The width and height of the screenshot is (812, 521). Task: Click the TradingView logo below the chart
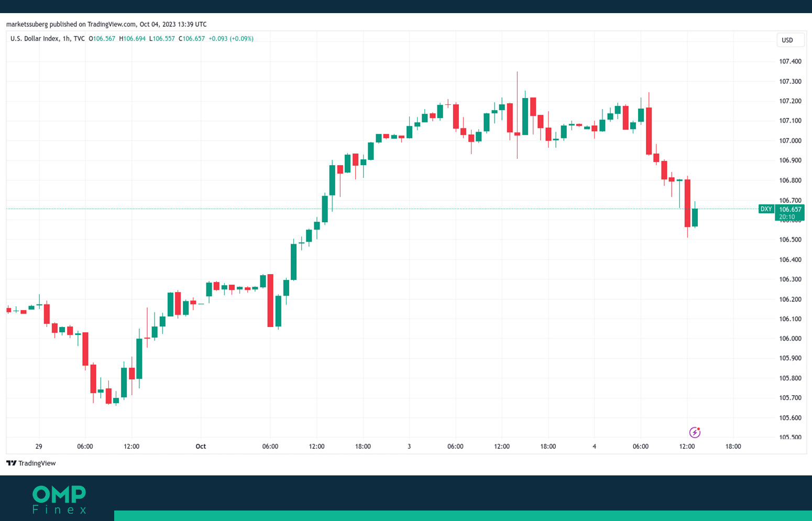point(31,463)
